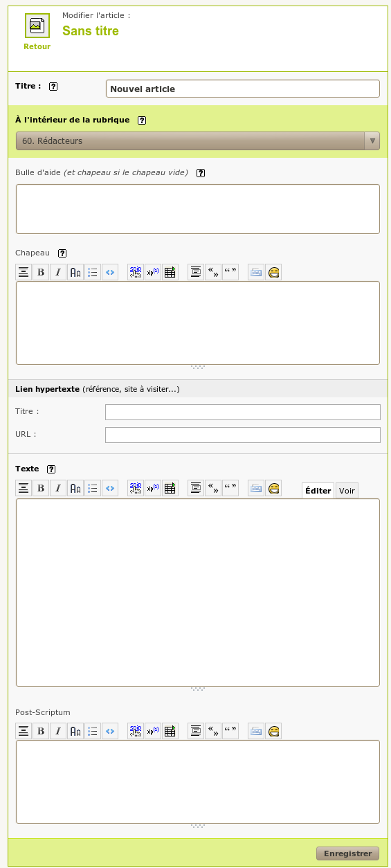The width and height of the screenshot is (391, 868).
Task: Select the Éditer tab
Action: 318,491
